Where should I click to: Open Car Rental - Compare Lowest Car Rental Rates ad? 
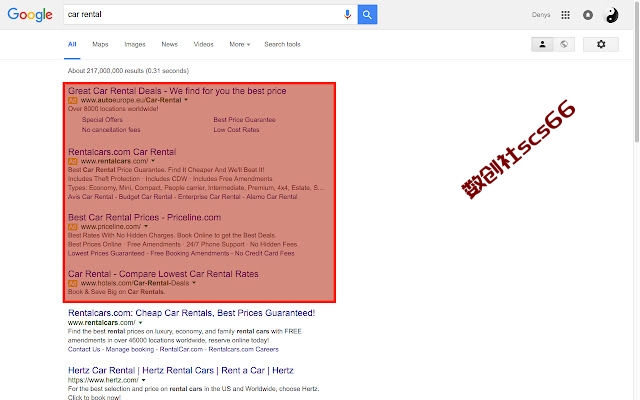(x=163, y=274)
